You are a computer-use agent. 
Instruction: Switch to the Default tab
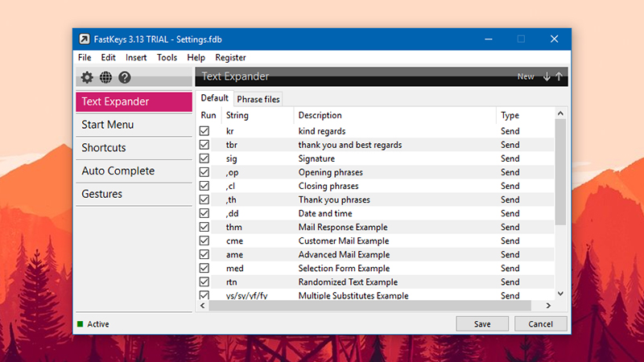point(214,98)
